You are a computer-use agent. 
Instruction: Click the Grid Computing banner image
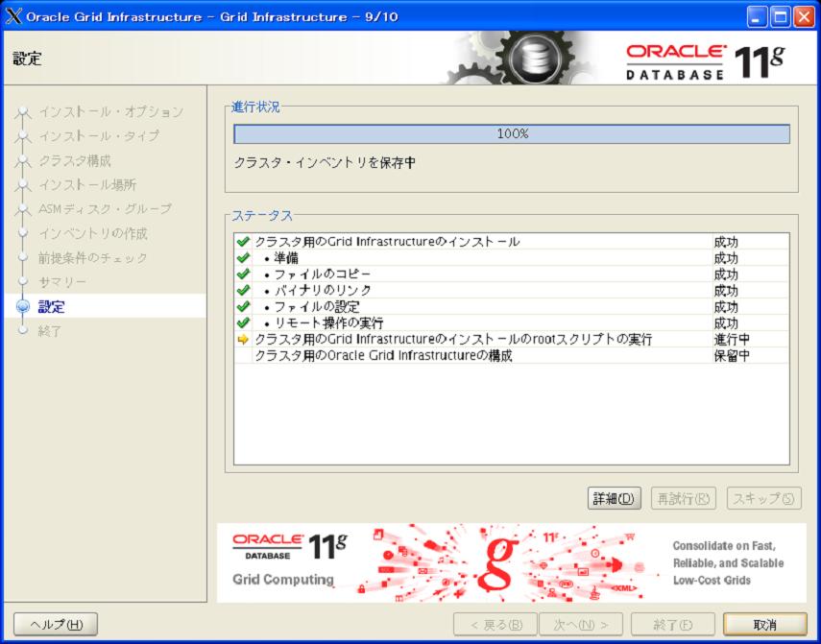512,563
